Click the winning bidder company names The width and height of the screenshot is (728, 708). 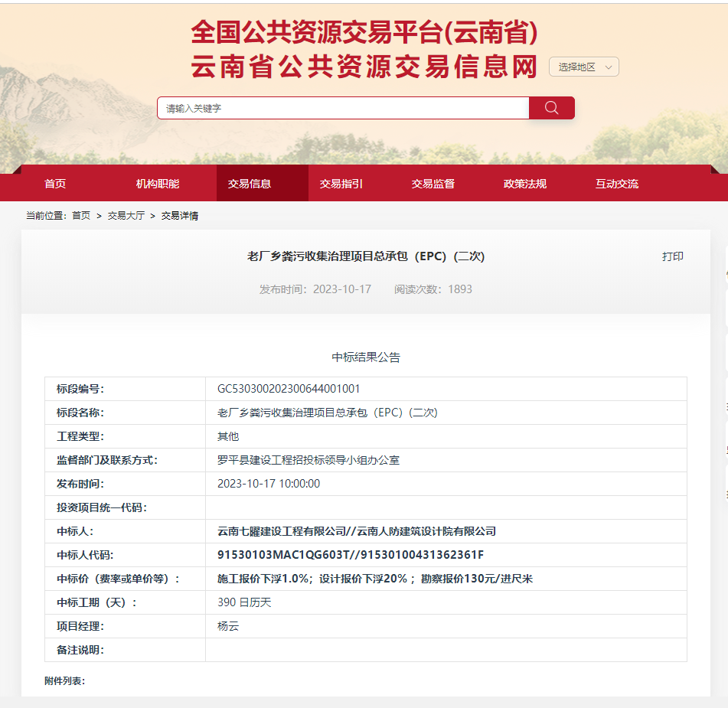tap(357, 531)
